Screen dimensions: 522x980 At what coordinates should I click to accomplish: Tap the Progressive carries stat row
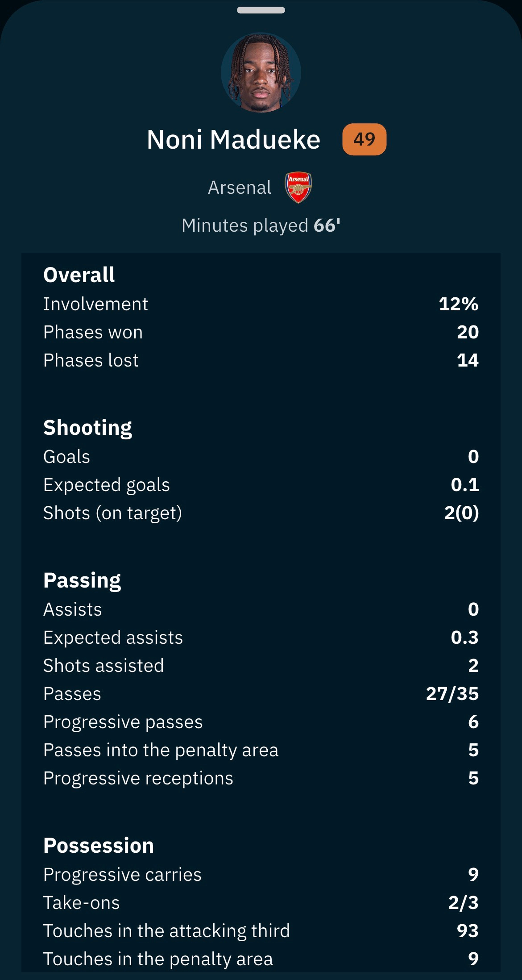tap(261, 875)
